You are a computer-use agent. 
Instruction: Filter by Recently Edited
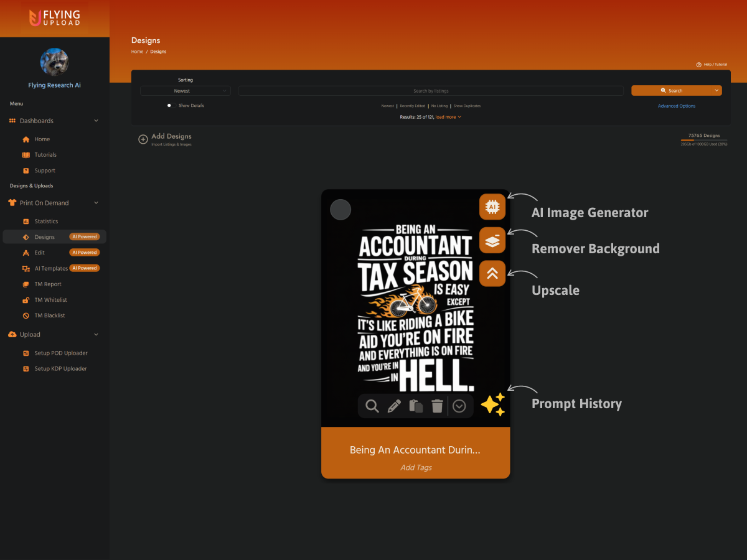[413, 106]
